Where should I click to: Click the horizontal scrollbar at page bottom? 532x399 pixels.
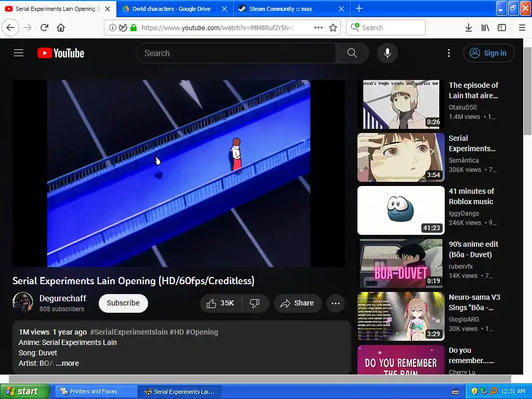[260, 379]
